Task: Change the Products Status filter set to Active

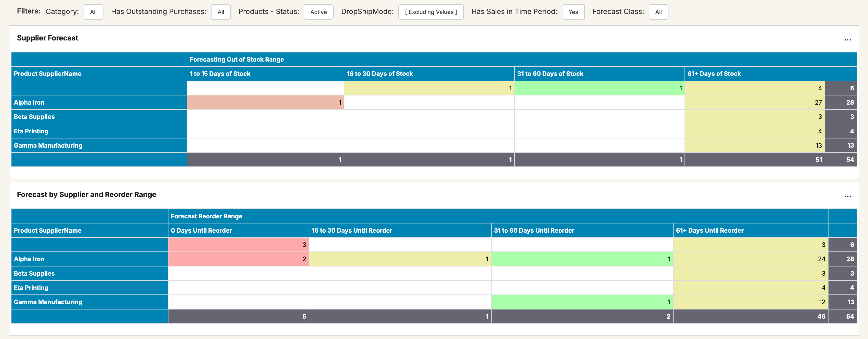Action: (x=318, y=12)
